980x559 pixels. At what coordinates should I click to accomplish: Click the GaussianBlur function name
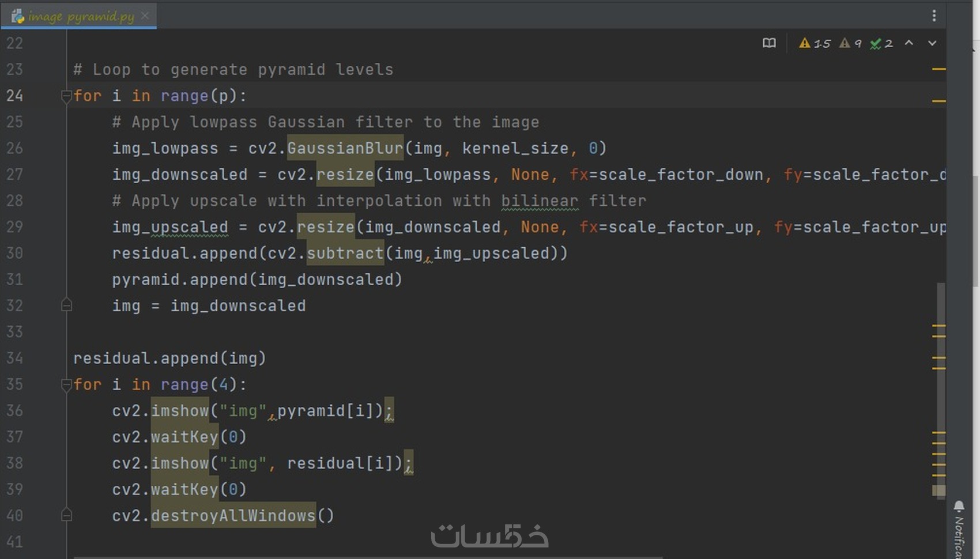[345, 148]
